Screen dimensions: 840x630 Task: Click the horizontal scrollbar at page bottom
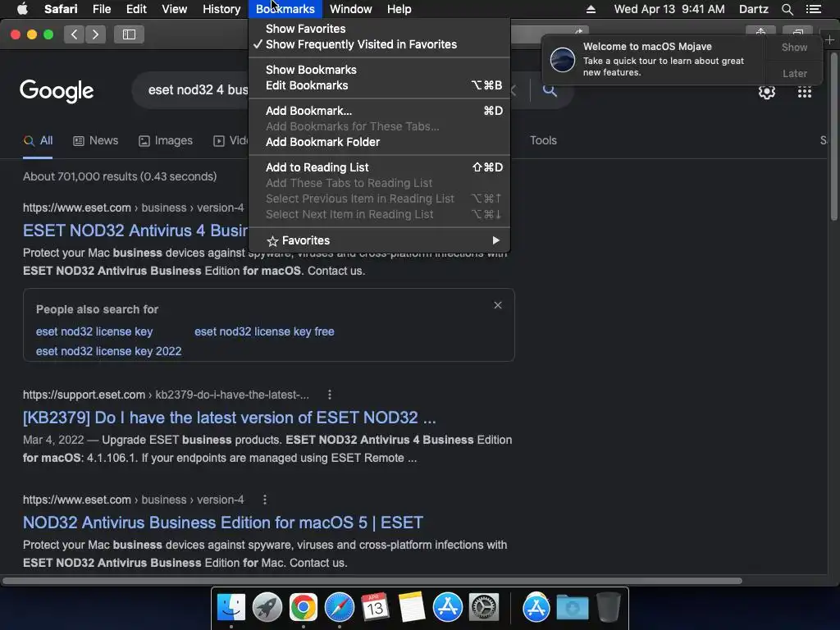click(372, 581)
